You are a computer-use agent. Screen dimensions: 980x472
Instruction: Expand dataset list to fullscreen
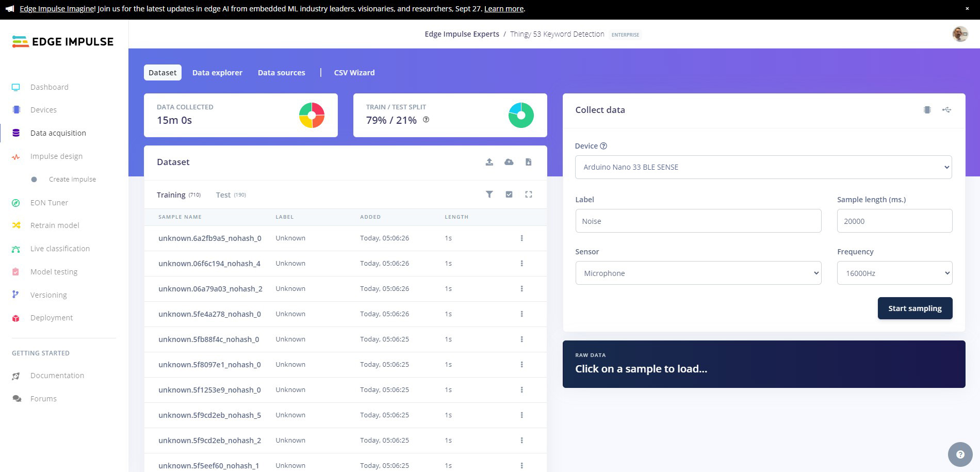coord(529,194)
